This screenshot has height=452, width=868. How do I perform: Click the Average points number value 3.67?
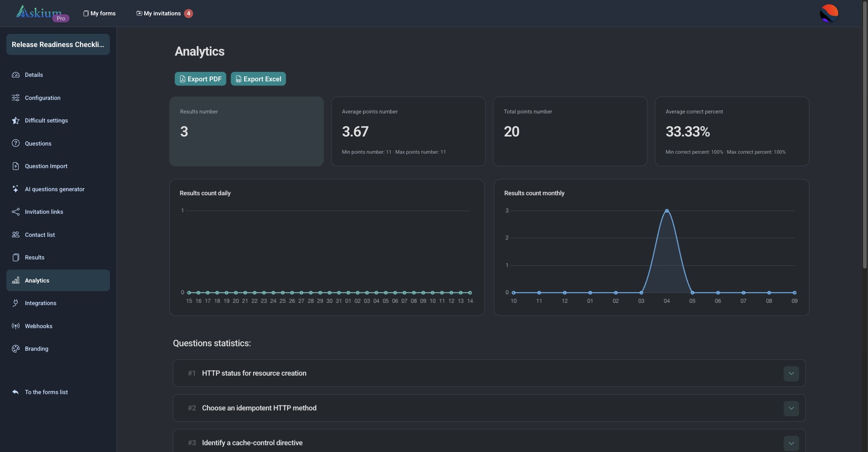pos(355,132)
